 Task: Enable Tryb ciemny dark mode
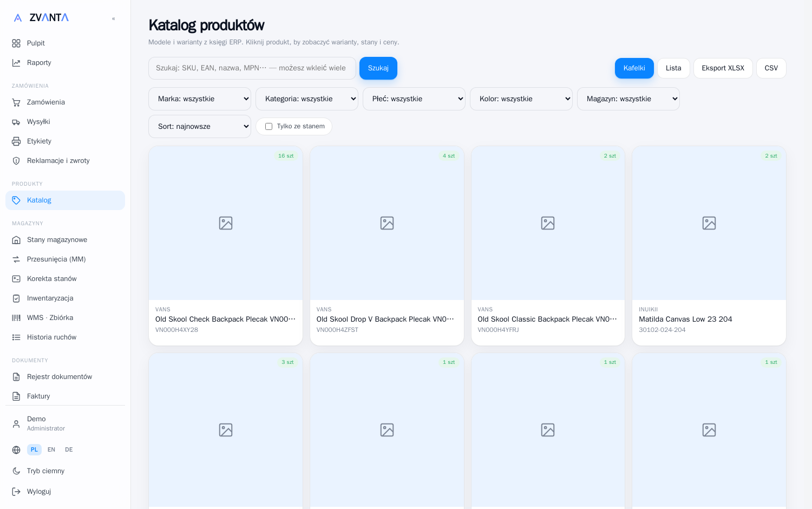click(x=65, y=471)
